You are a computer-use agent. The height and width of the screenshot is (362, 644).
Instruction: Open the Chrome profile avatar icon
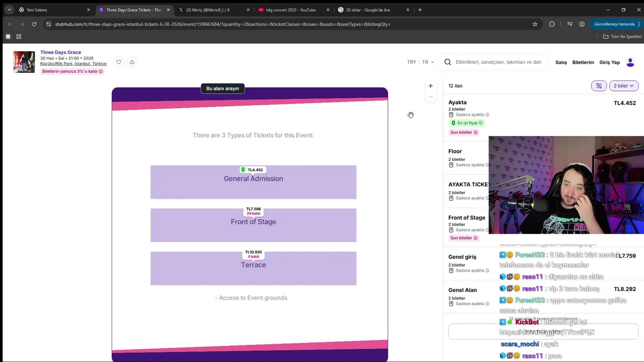tap(582, 24)
